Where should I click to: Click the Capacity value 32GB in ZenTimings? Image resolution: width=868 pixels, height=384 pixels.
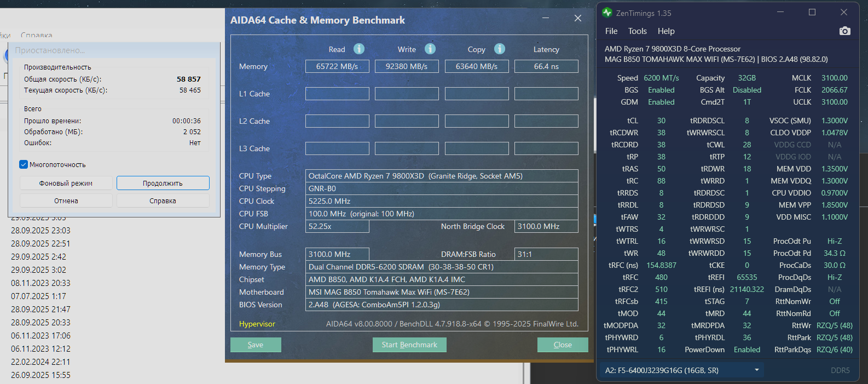747,78
